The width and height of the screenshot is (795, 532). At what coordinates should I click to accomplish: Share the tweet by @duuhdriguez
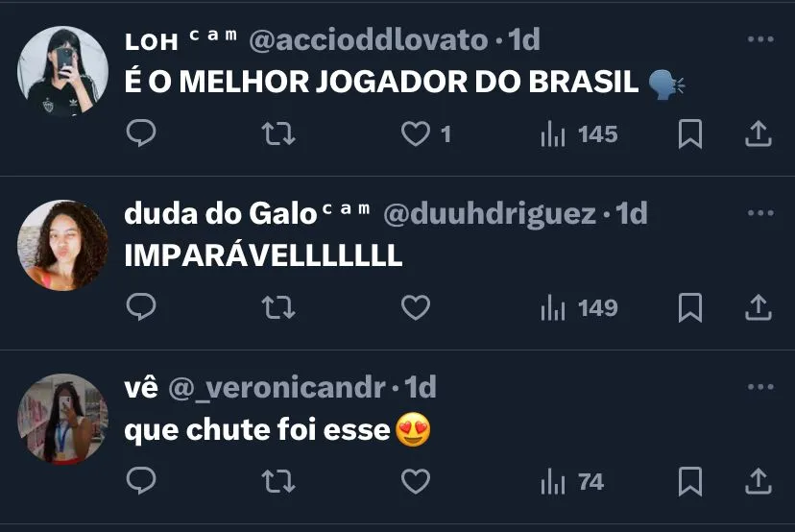(758, 307)
